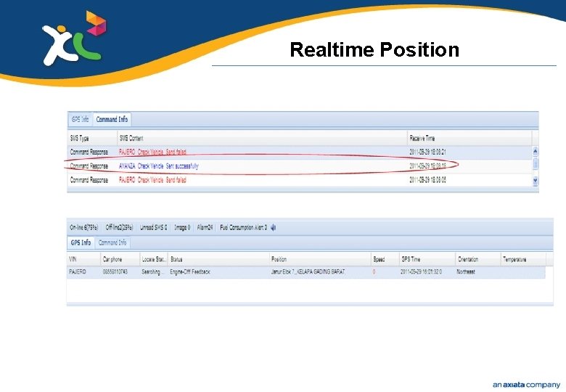The width and height of the screenshot is (566, 392).
Task: Switch to GPS Info tab in lower panel
Action: pyautogui.click(x=81, y=242)
